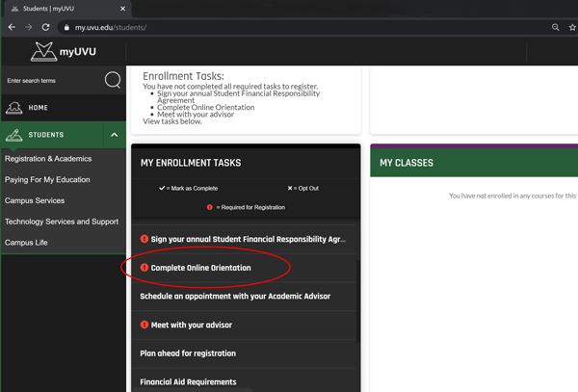Click the Students section icon
578x392 pixels.
(x=14, y=135)
